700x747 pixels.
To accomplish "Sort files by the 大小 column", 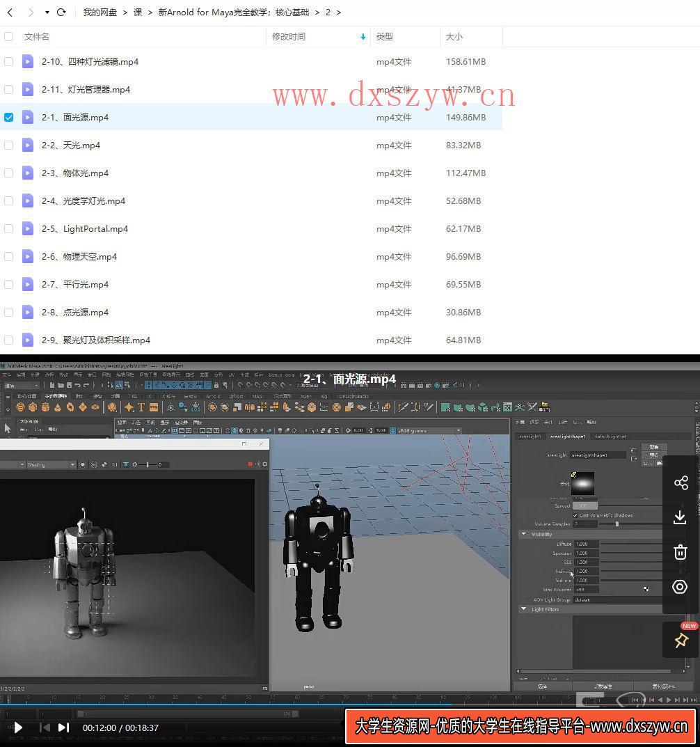I will (x=454, y=37).
